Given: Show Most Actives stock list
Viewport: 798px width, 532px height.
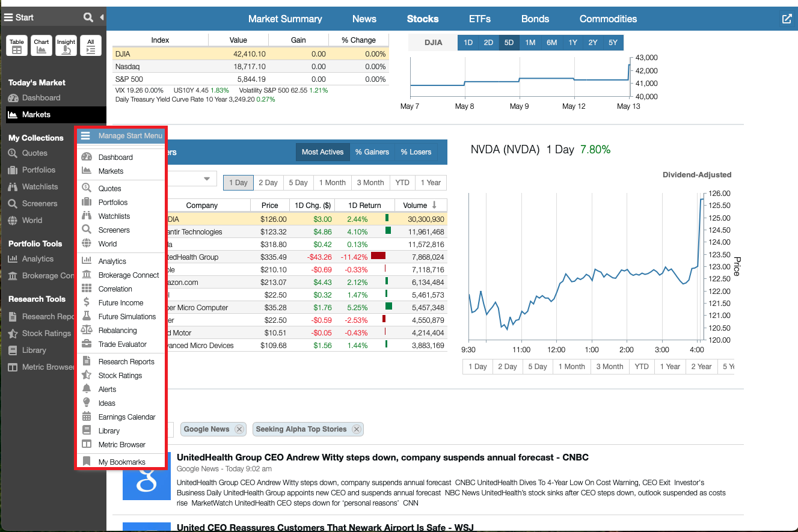Looking at the screenshot, I should [x=322, y=152].
